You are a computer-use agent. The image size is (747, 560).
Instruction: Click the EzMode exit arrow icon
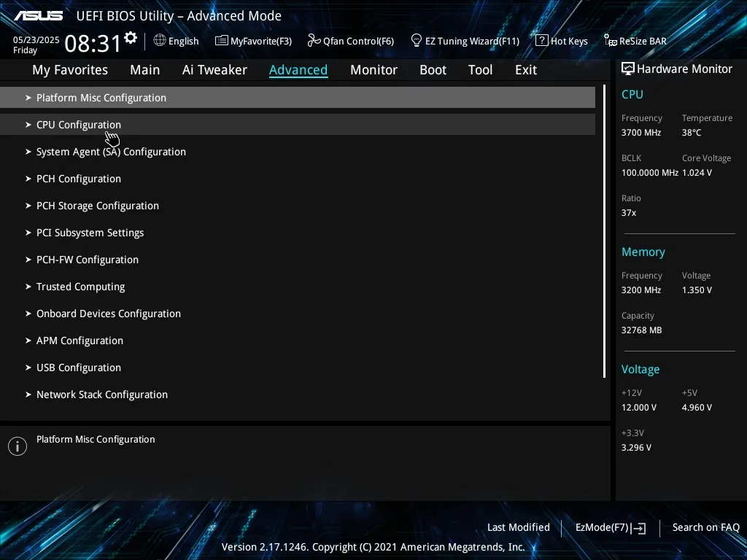(x=639, y=528)
